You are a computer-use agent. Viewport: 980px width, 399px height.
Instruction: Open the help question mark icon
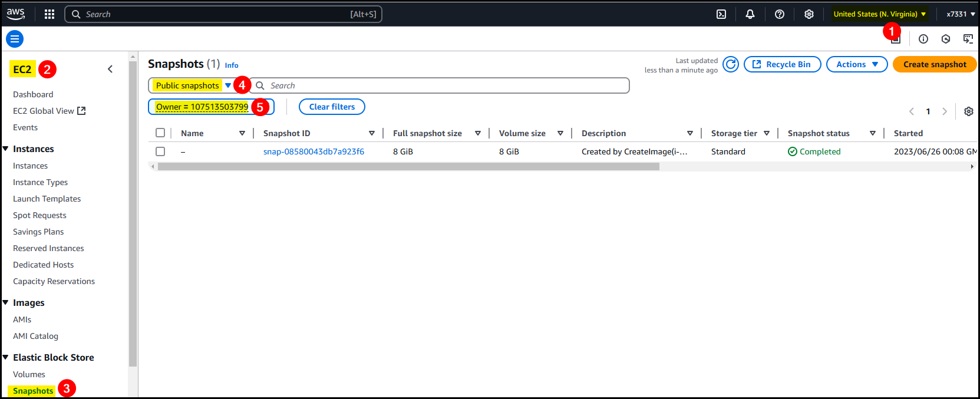pos(780,14)
